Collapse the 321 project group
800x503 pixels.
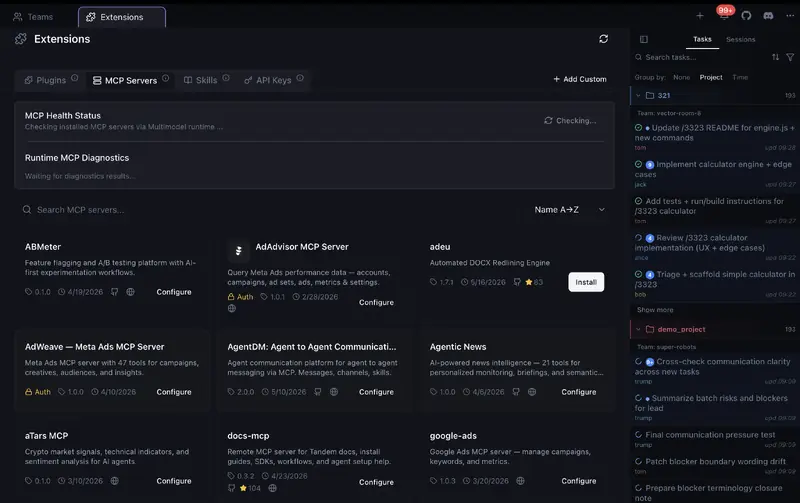pyautogui.click(x=638, y=95)
